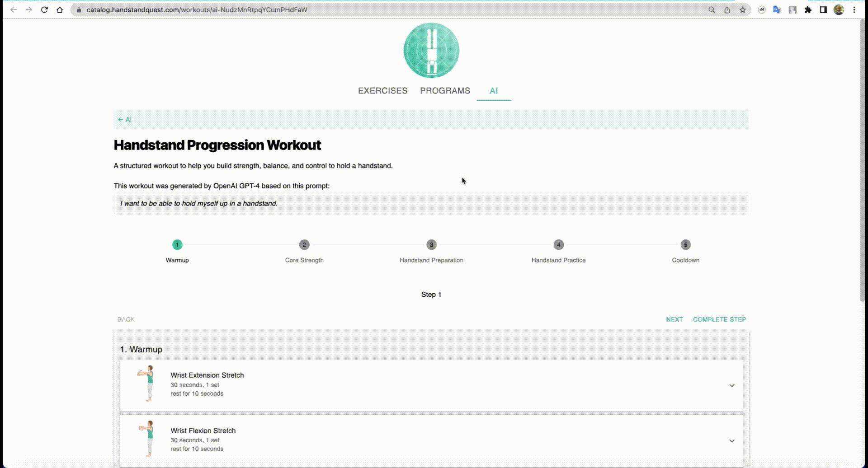Click the browser forward arrow
This screenshot has width=868, height=468.
[29, 9]
